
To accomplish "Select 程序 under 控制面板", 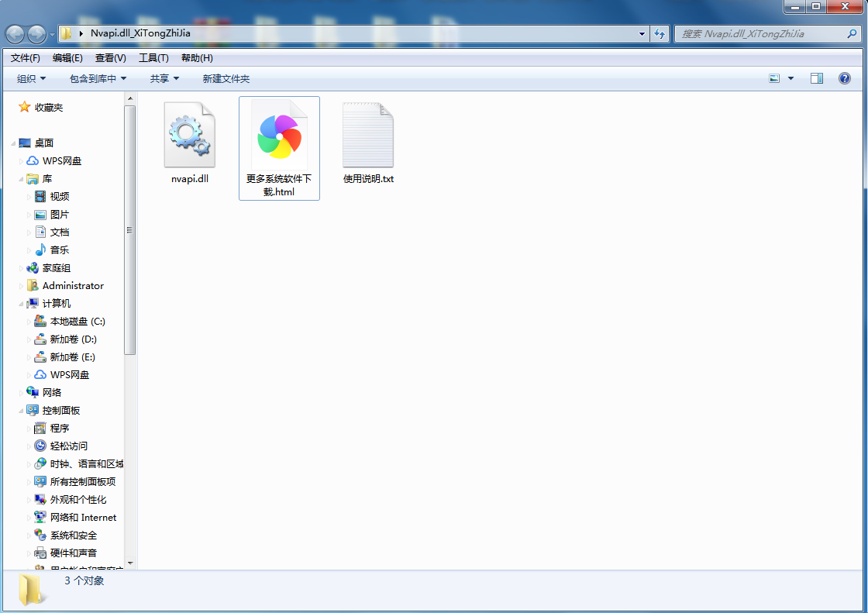I will tap(59, 428).
